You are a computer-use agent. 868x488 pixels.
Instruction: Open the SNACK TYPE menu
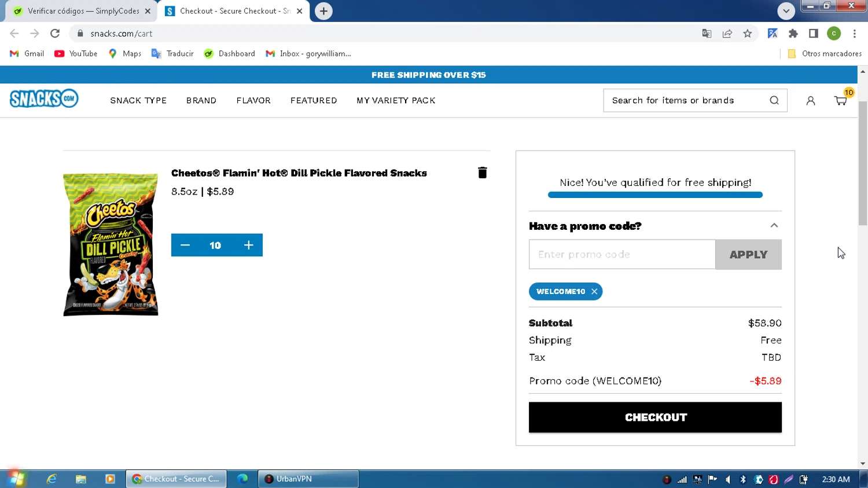point(138,101)
